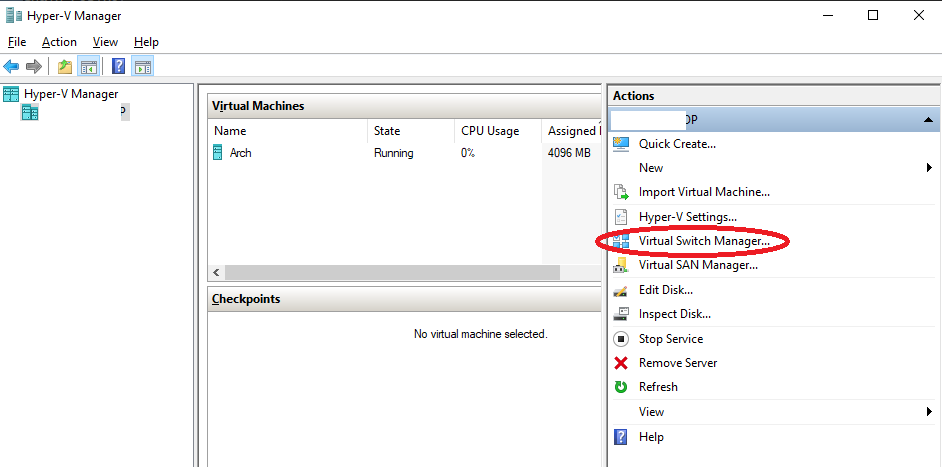The height and width of the screenshot is (467, 942).
Task: Select the Arch virtual machine row
Action: click(404, 153)
